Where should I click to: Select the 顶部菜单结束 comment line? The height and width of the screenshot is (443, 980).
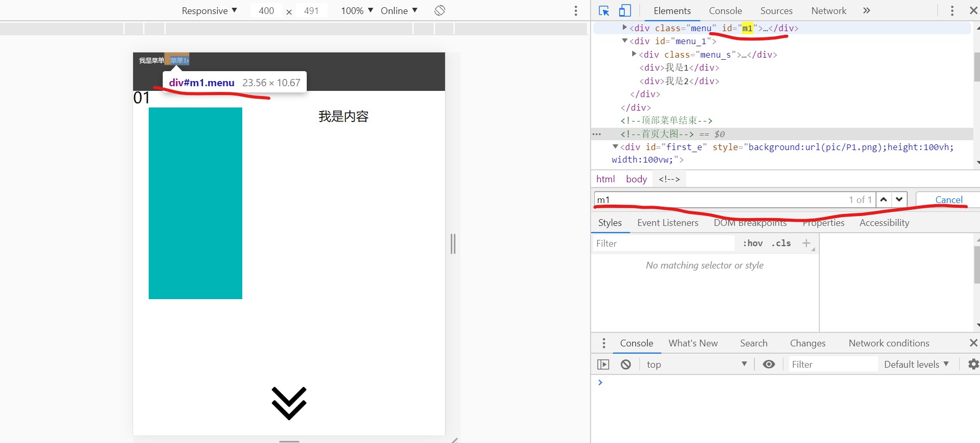(x=666, y=120)
